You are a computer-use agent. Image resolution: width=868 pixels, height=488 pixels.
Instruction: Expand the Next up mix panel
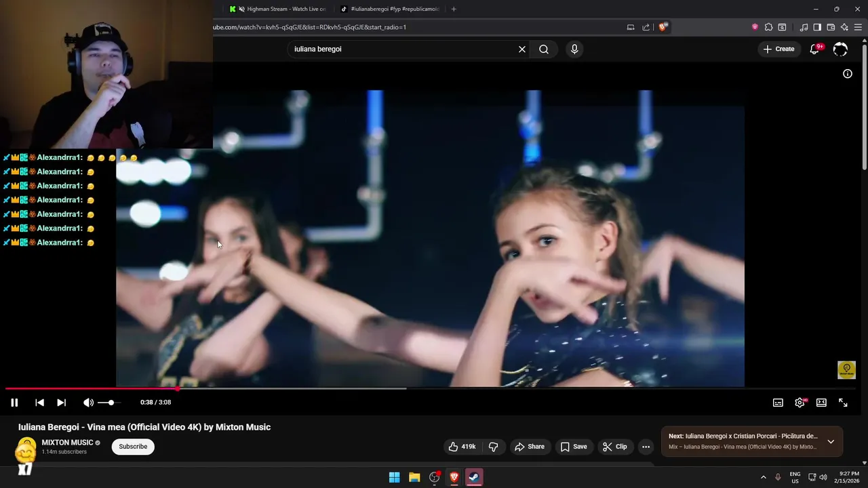[x=831, y=441]
